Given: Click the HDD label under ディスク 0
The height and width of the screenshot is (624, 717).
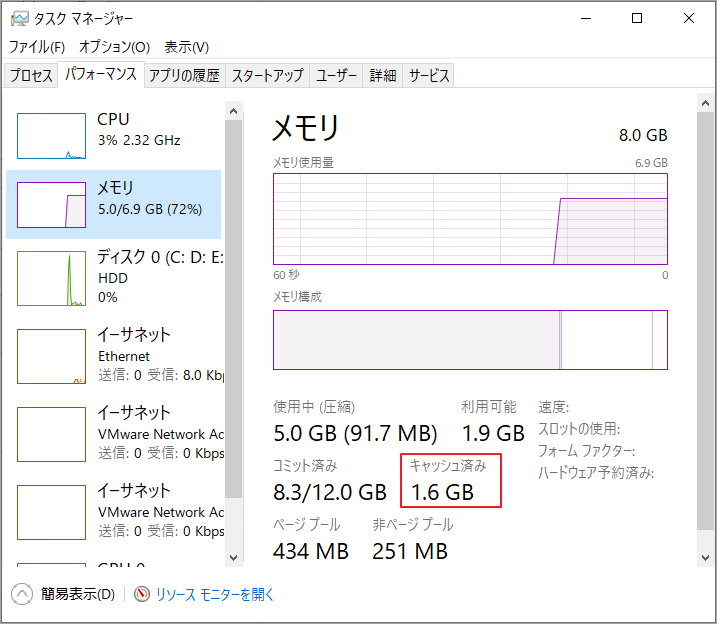Looking at the screenshot, I should (x=113, y=278).
